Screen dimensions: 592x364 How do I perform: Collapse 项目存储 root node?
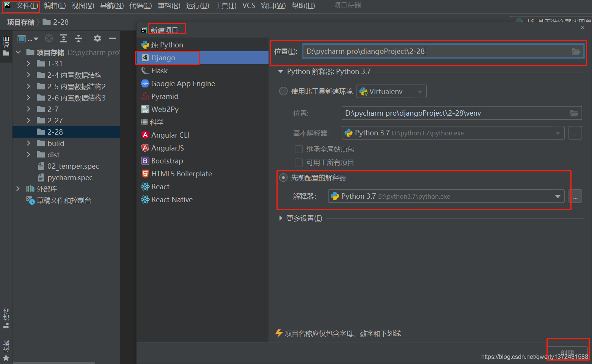point(18,52)
